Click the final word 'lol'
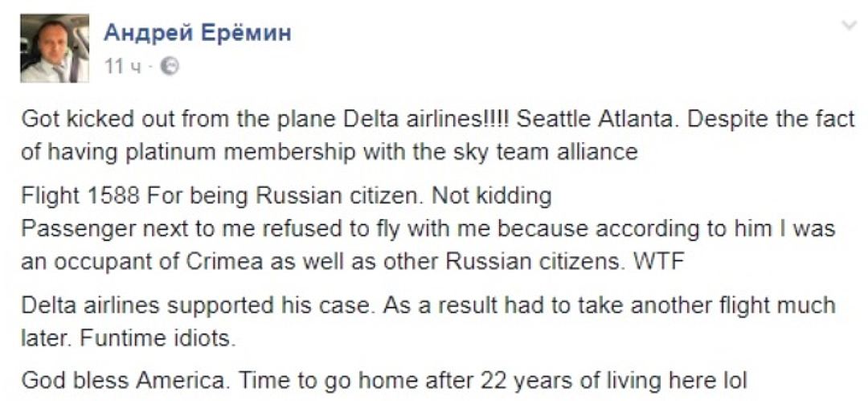868x401 pixels. 735,383
